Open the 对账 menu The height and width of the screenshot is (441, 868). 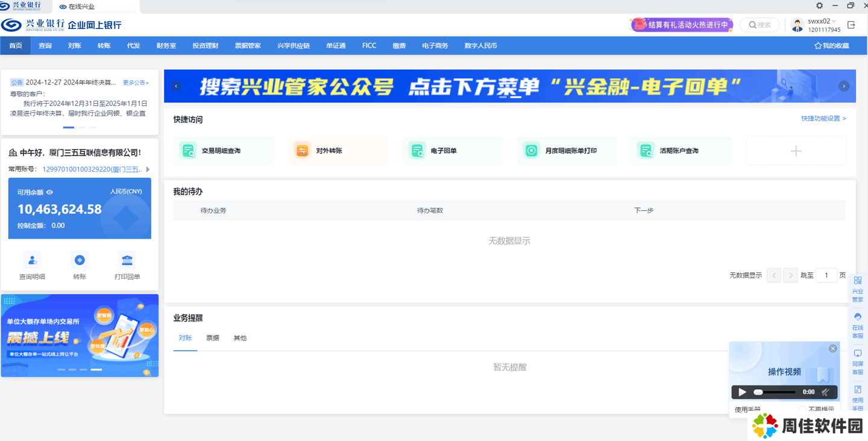point(75,46)
